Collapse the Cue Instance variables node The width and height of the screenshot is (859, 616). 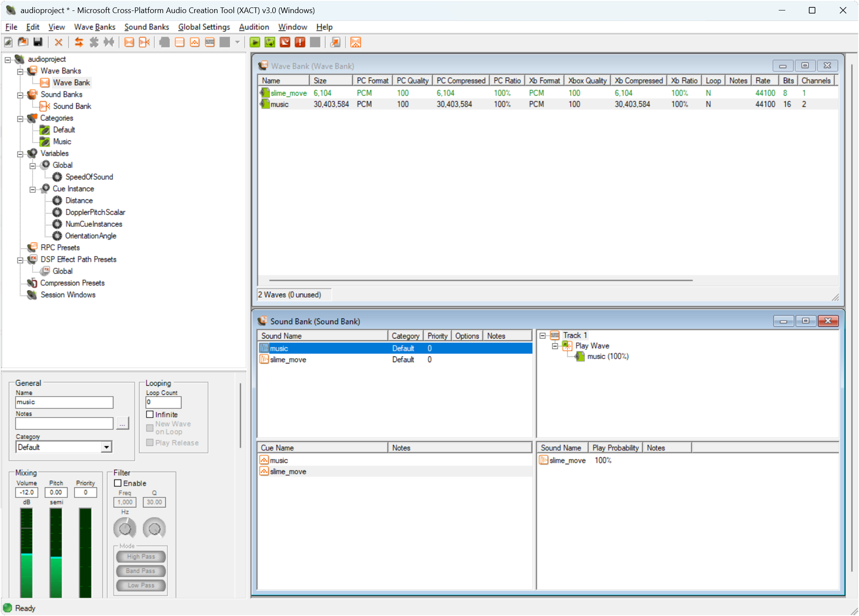[32, 189]
